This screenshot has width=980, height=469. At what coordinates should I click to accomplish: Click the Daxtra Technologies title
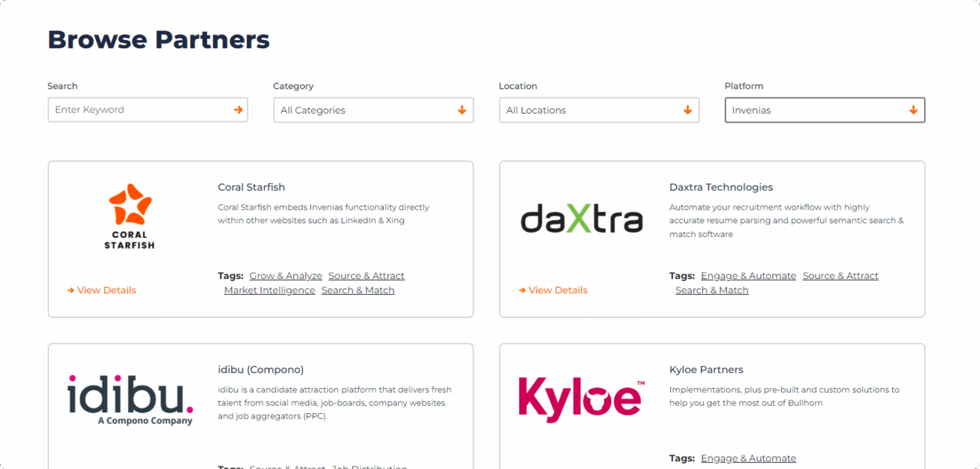click(721, 187)
